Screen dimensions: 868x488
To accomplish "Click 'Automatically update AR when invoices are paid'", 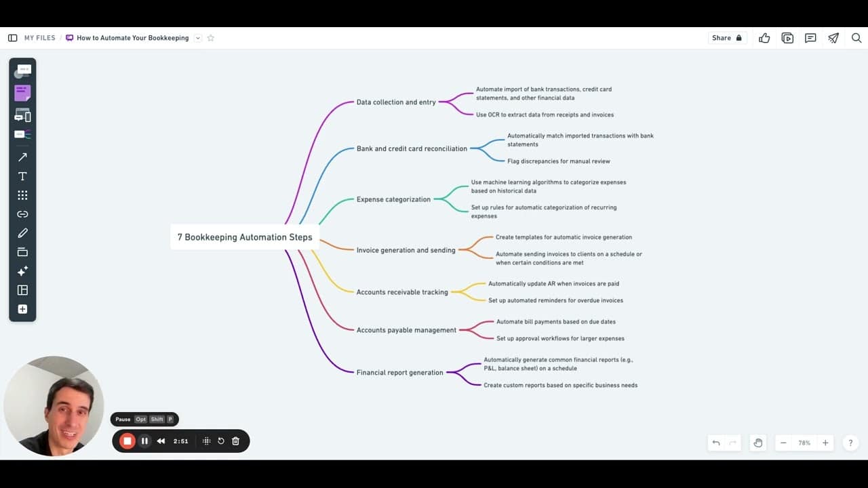I will (553, 283).
